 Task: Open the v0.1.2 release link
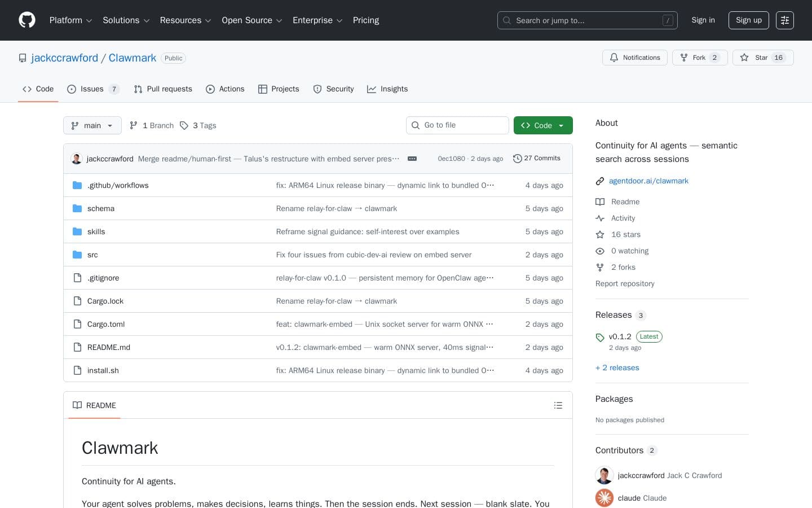pyautogui.click(x=620, y=336)
